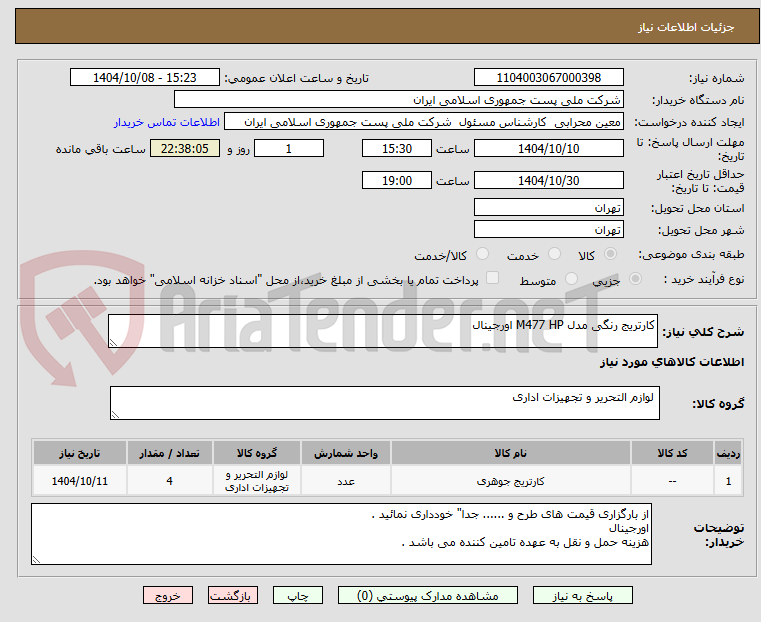Click the request creator name field
Screen dimensions: 761x622
point(424,122)
